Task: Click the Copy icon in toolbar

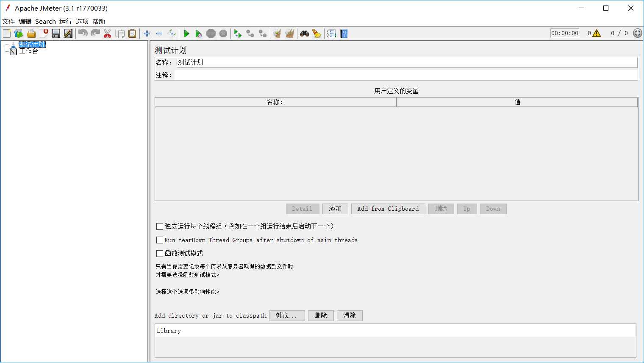Action: coord(120,34)
